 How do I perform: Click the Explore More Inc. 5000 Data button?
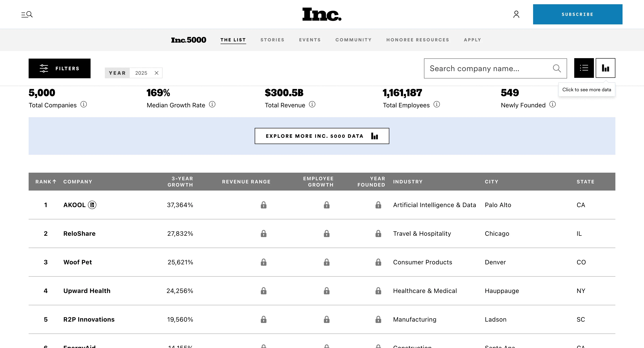[x=322, y=136]
